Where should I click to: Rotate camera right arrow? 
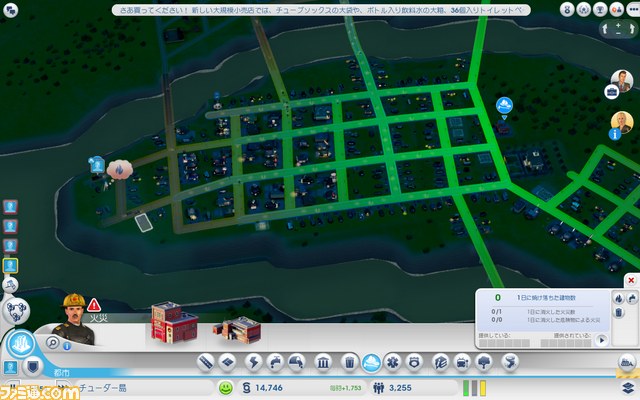pyautogui.click(x=631, y=29)
